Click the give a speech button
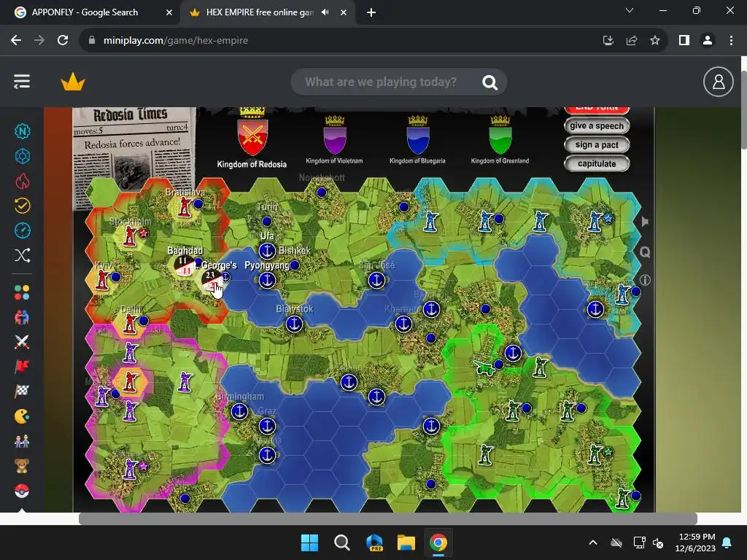Screen dimensions: 747x560 597,125
